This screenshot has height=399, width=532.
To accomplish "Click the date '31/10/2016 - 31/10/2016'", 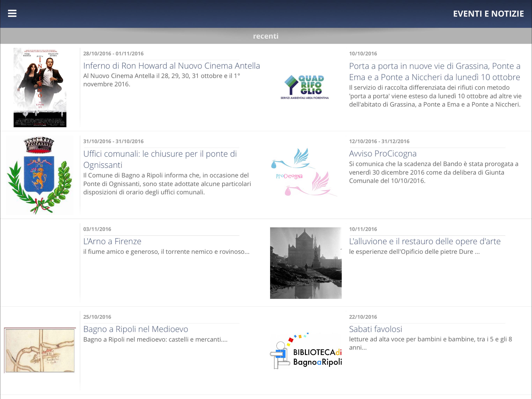I will (x=113, y=141).
